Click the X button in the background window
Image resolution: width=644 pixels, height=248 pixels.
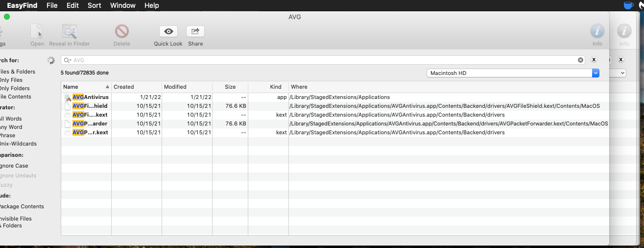point(620,60)
